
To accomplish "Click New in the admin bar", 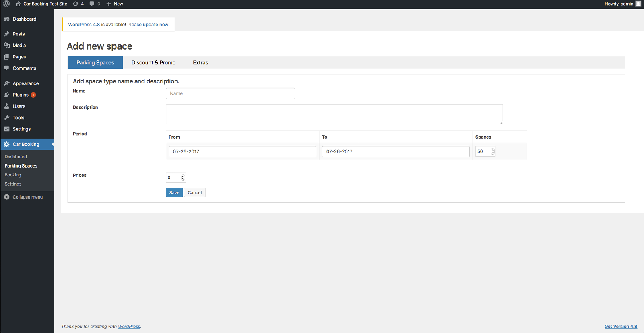I will [x=118, y=4].
